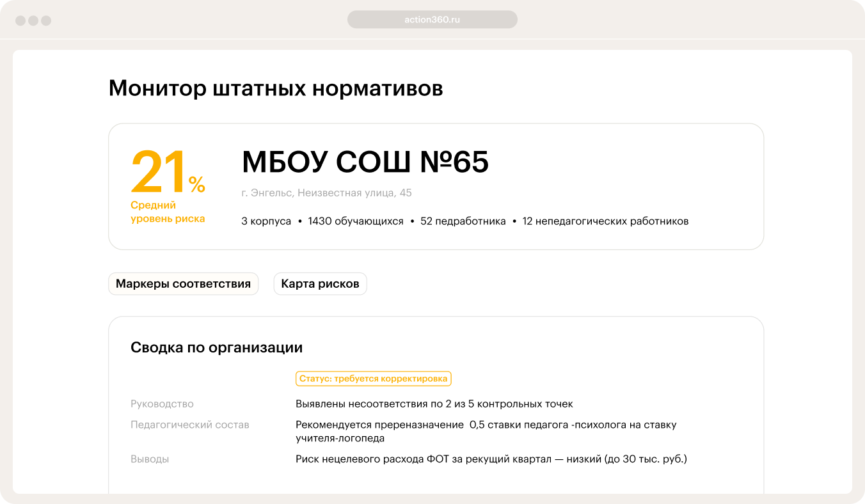
Task: Click the МБОУ СОШ №65 school title
Action: pyautogui.click(x=365, y=162)
